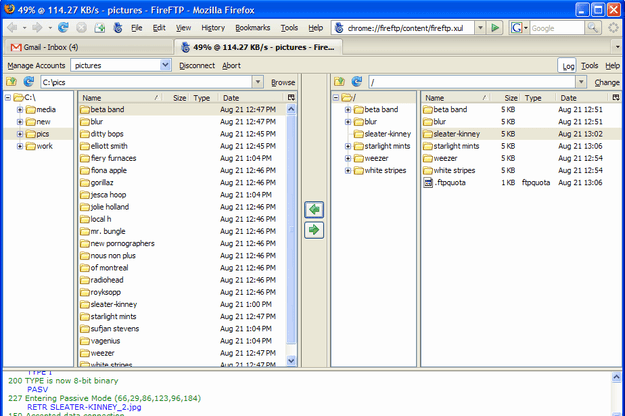Screen dimensions: 625x416
Task: Click the Change button for remote path
Action: (607, 82)
